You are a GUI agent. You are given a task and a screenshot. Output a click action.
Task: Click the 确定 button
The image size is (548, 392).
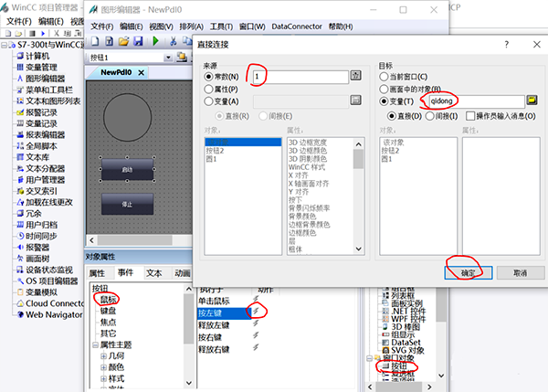coord(469,272)
